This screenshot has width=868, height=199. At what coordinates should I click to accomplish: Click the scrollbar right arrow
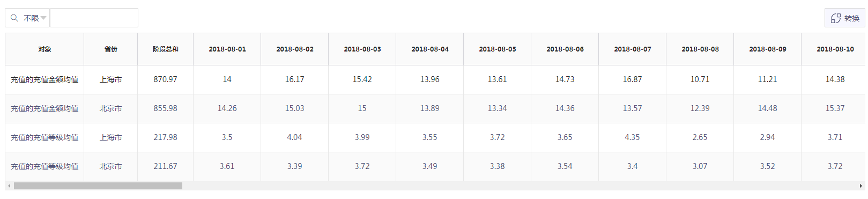861,186
